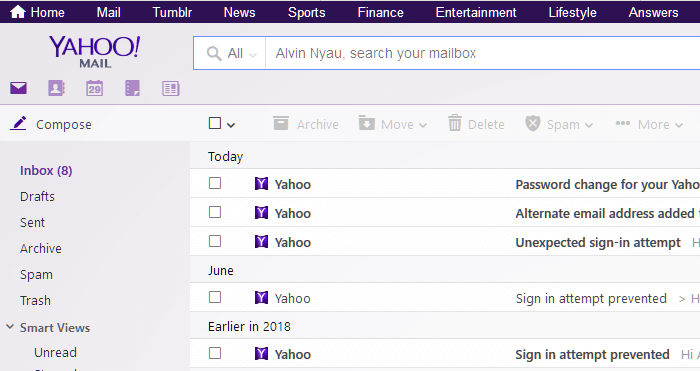Open Sports in top navigation
The height and width of the screenshot is (371, 700).
click(306, 13)
